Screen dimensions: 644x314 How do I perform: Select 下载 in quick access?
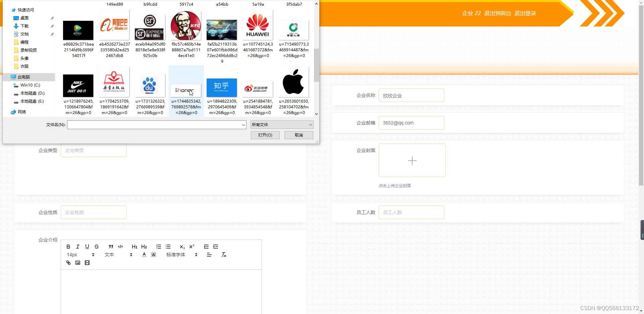point(24,26)
